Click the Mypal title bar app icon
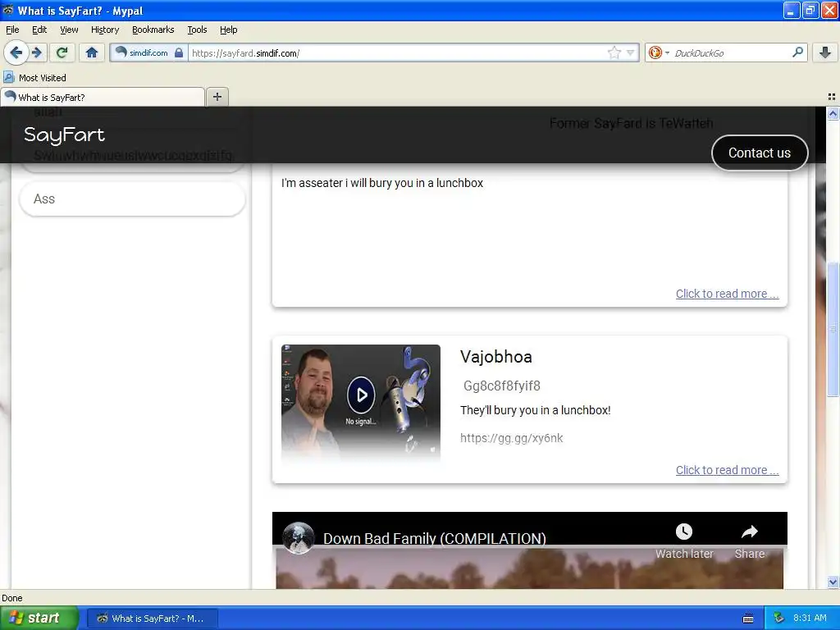The width and height of the screenshot is (840, 630). (8, 10)
